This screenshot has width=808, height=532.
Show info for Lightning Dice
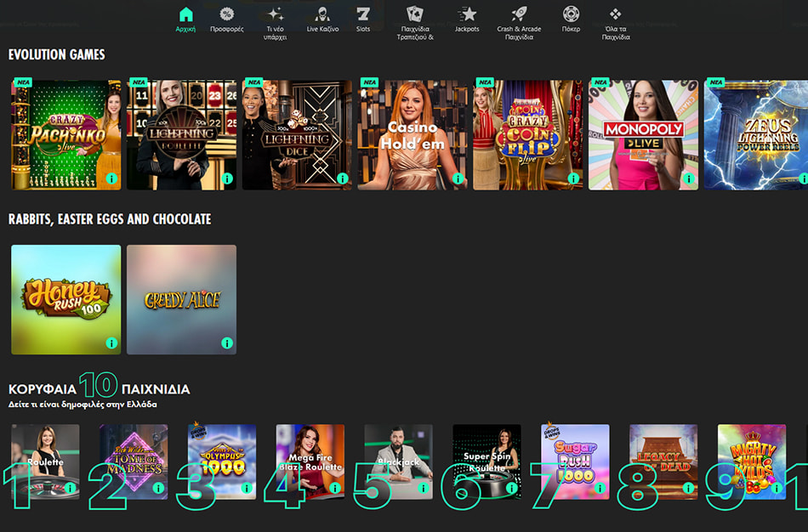(342, 178)
